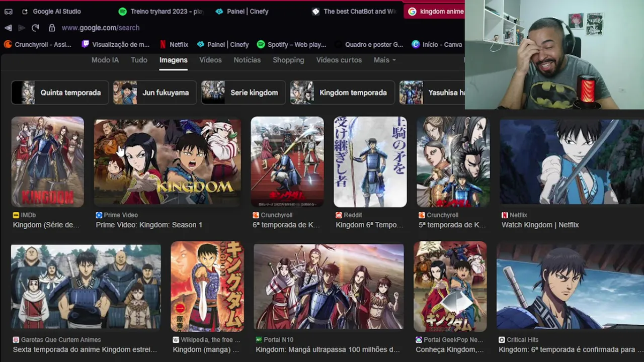644x362 pixels.
Task: Switch to the Painel | Cinefy tab
Action: (243, 11)
